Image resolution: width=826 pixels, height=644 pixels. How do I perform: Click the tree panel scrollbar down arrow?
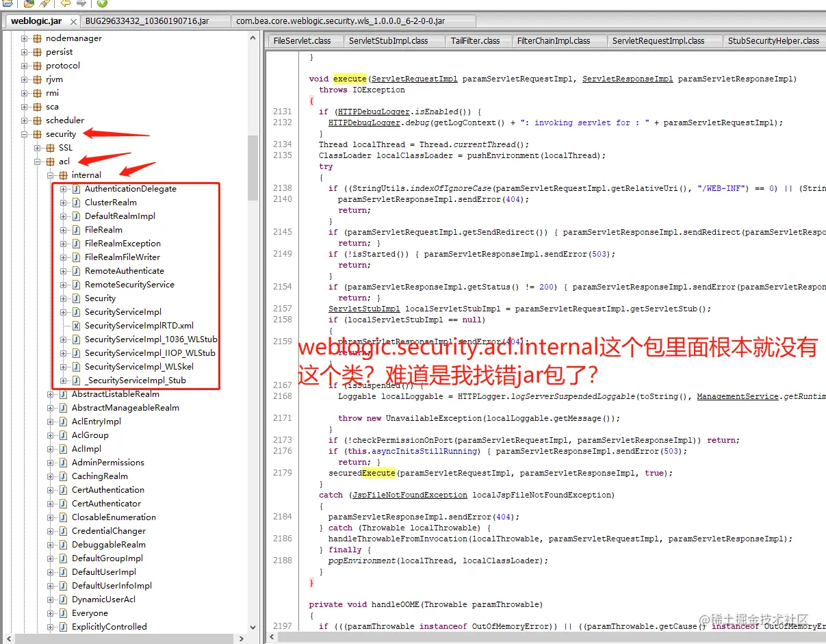click(x=253, y=627)
